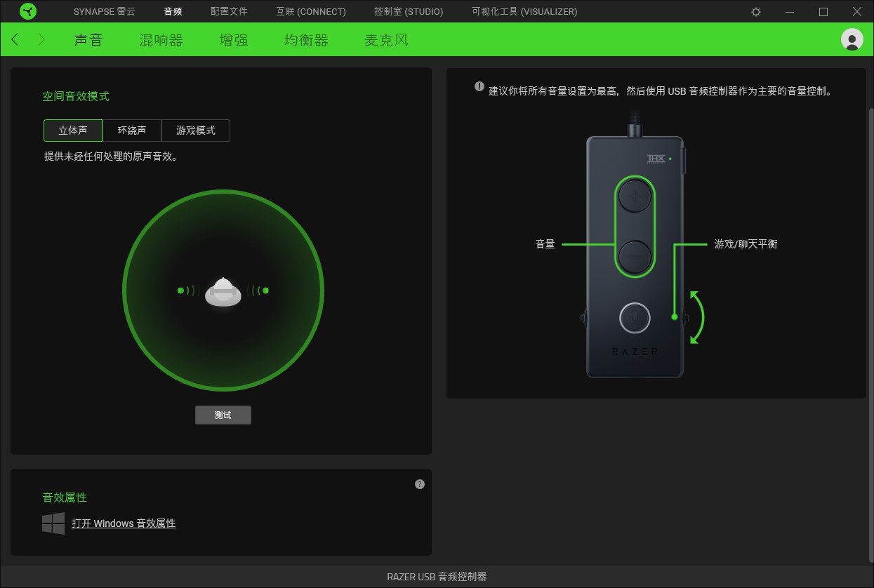Click the volume down button on device
874x588 pixels.
(635, 257)
